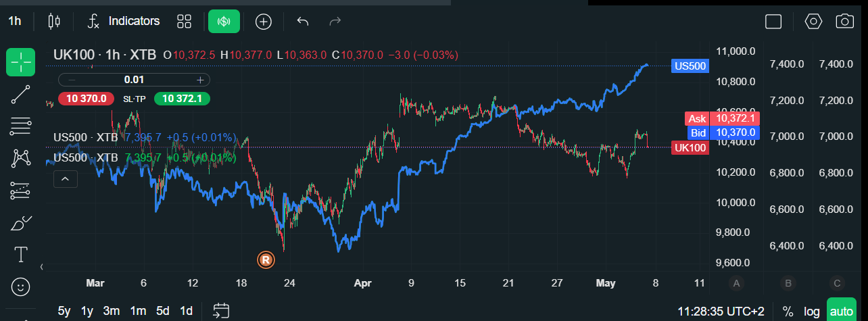Viewport: 868px width, 321px height.
Task: Open timezone menu at 11:28:35 UTC+2
Action: [x=721, y=311]
